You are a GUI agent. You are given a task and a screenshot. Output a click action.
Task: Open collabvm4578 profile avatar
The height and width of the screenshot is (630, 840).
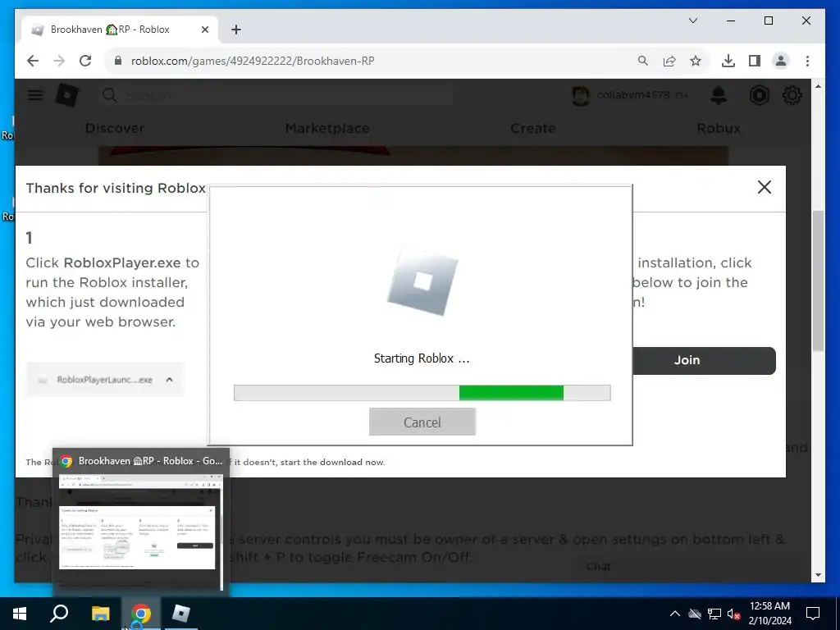click(x=580, y=95)
